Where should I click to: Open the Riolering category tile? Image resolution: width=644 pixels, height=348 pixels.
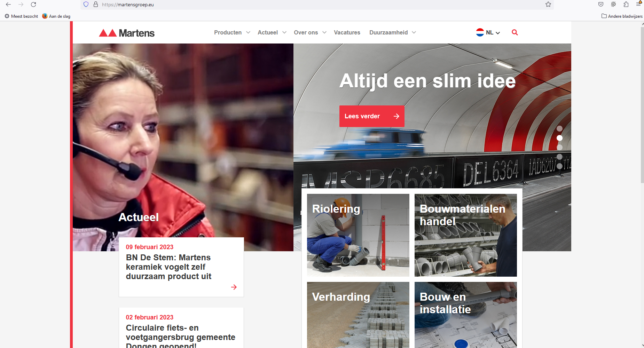click(358, 235)
